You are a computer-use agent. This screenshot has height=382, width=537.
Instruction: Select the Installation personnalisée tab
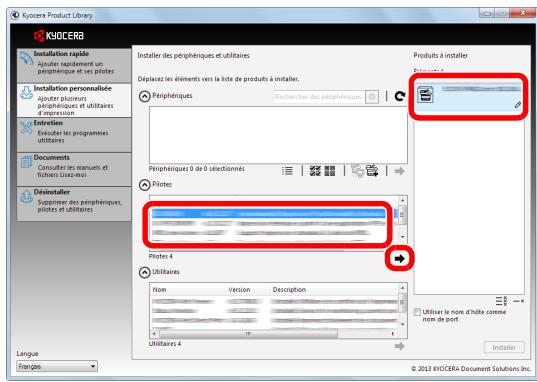74,100
